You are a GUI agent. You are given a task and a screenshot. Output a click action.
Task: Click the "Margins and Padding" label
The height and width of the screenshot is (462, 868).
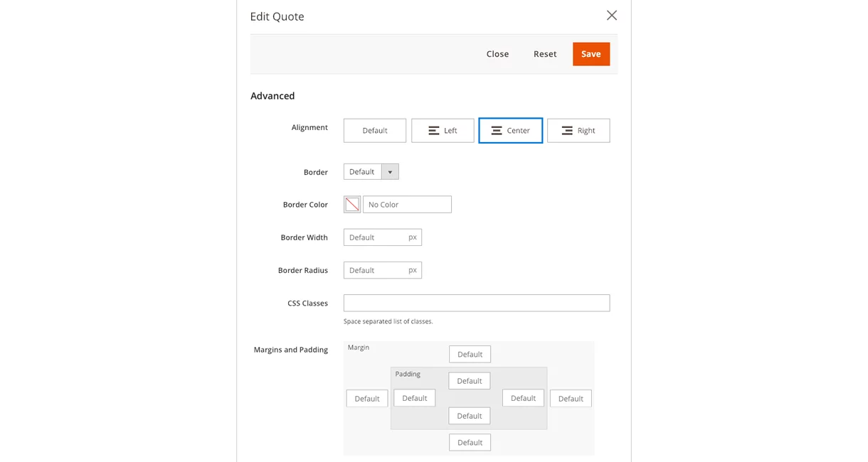[x=291, y=350]
